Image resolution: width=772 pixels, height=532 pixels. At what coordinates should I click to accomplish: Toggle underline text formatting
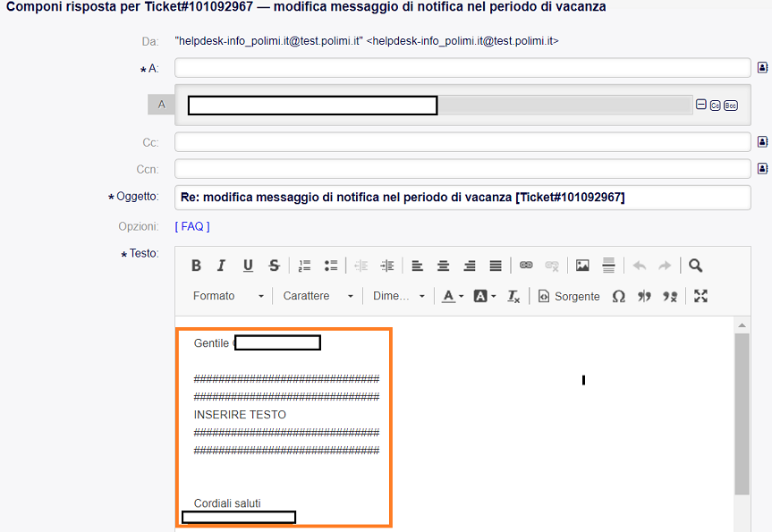tap(248, 266)
